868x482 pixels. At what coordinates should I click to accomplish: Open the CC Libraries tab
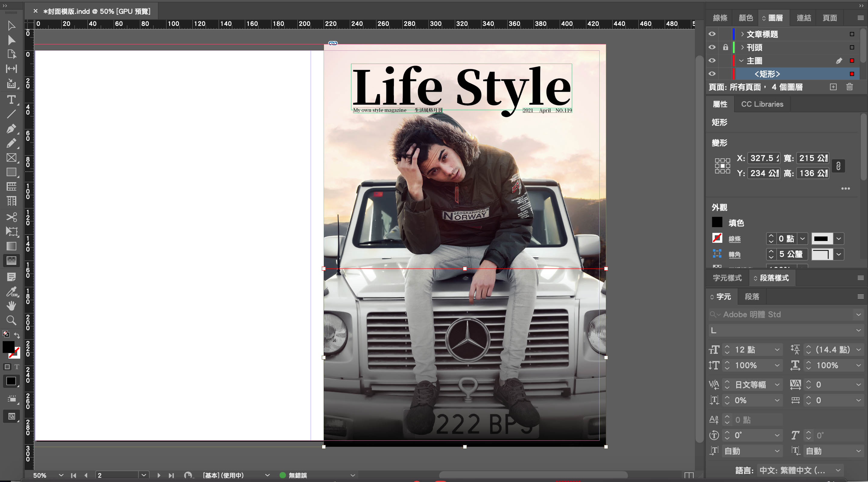(x=762, y=104)
